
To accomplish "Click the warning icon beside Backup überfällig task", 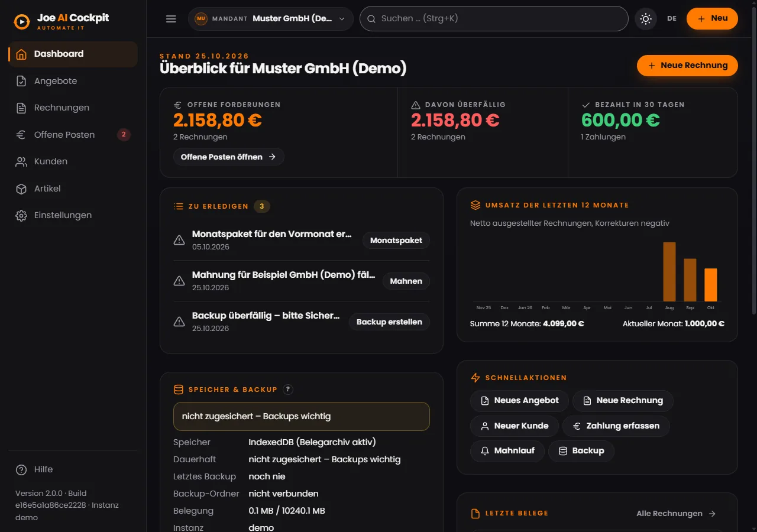I will point(179,322).
